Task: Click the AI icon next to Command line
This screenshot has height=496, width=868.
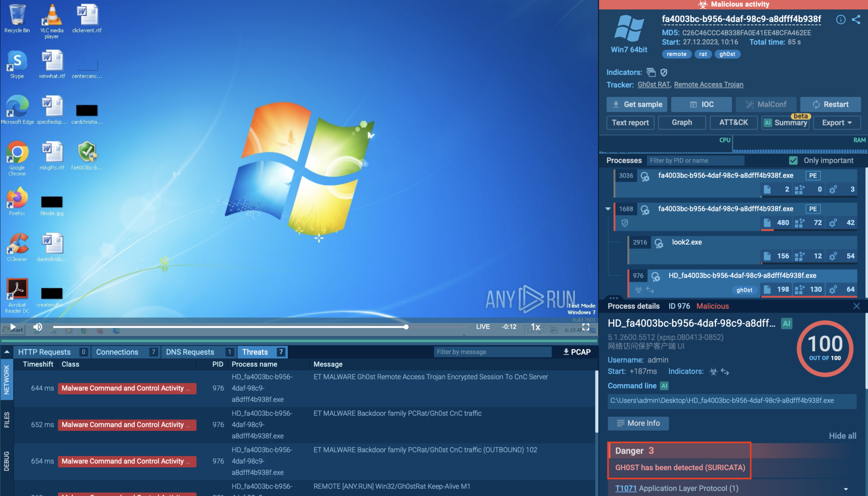Action: 665,386
